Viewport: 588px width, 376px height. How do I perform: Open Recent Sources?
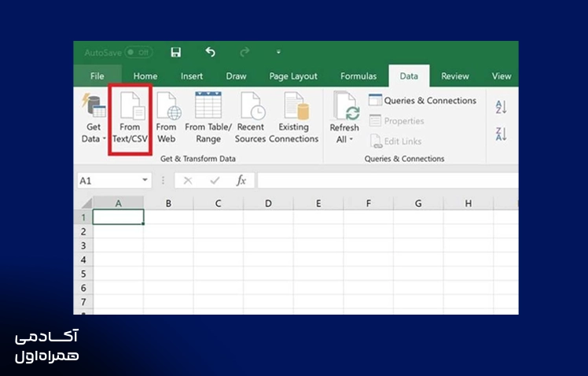(251, 119)
